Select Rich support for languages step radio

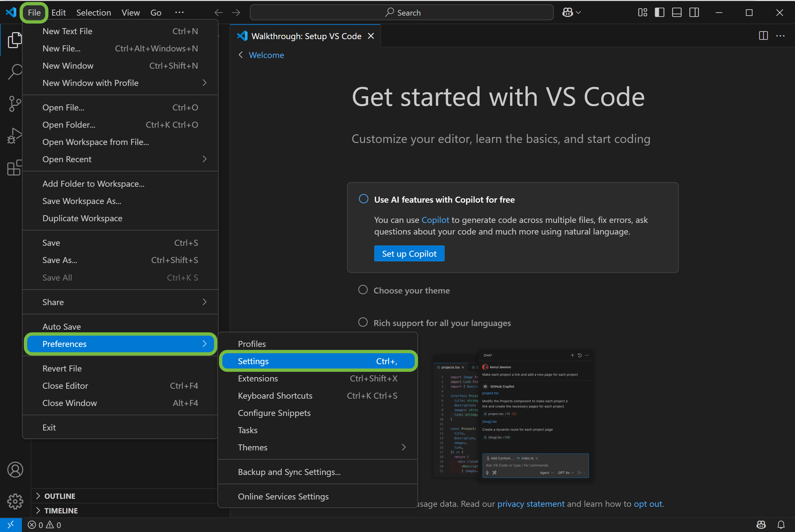[x=363, y=322]
